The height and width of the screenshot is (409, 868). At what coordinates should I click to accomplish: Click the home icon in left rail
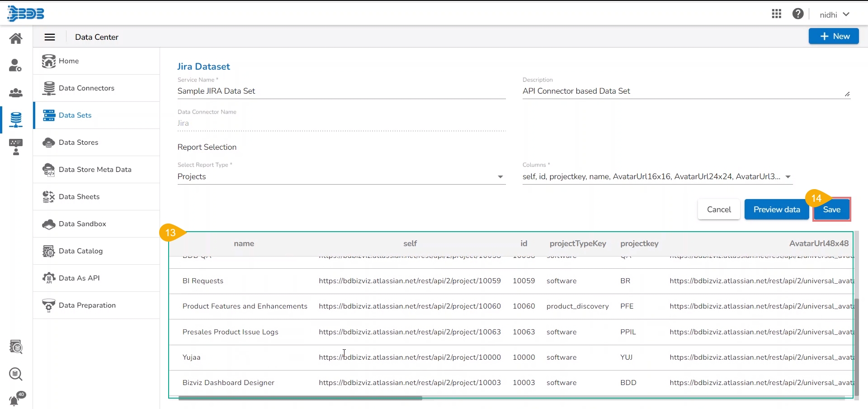coord(16,38)
